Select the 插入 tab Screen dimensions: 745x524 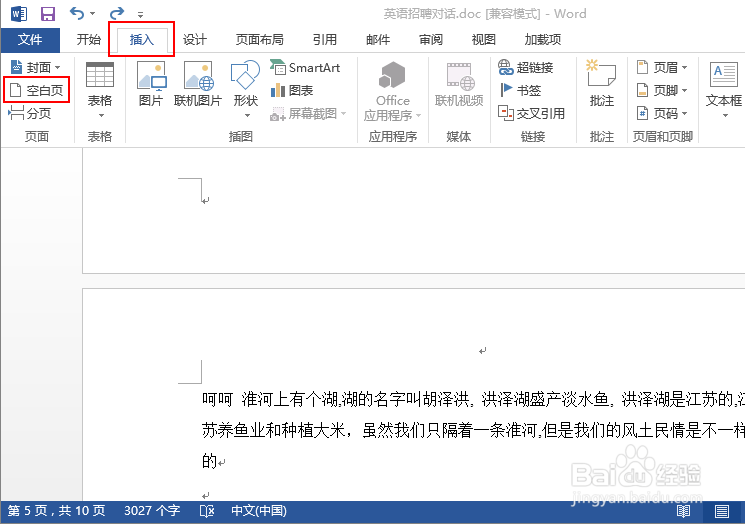point(142,39)
